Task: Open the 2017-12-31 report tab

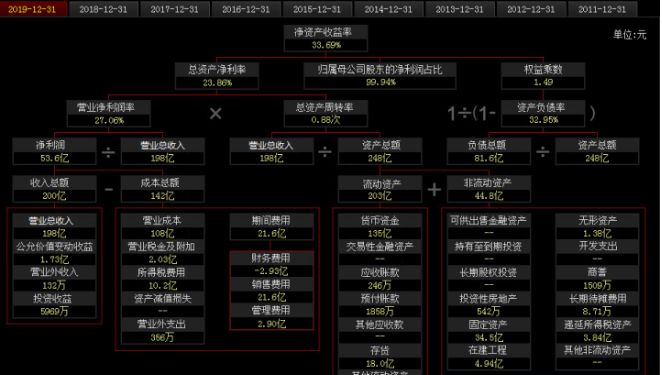Action: 175,9
